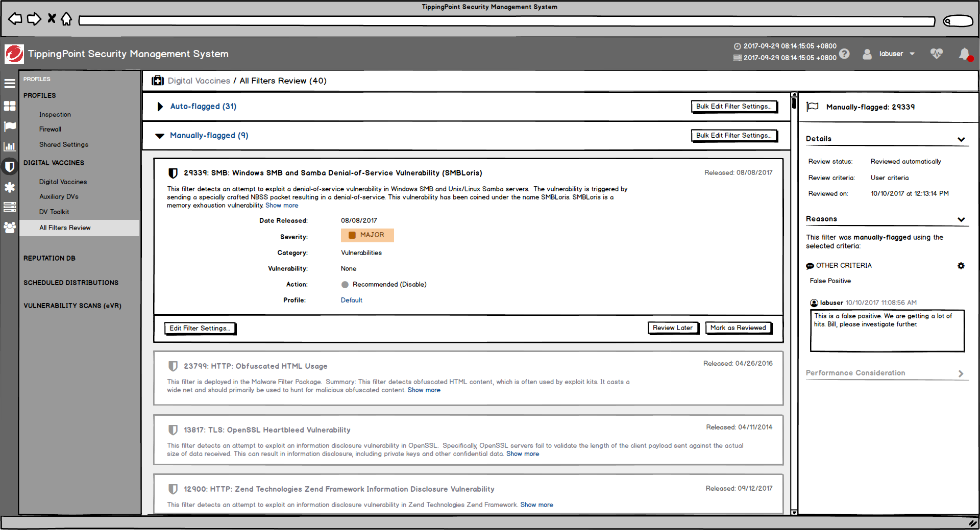Select DV Toolkit menu item
Image resolution: width=980 pixels, height=530 pixels.
54,212
